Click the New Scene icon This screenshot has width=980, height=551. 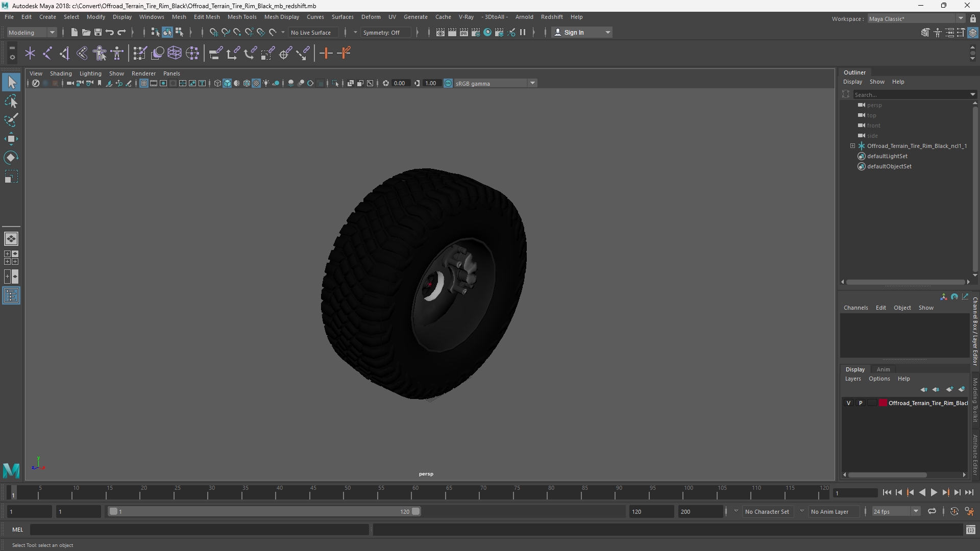tap(74, 32)
